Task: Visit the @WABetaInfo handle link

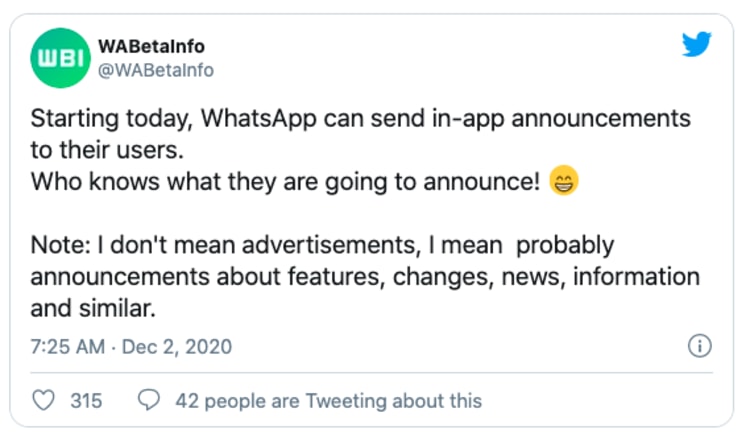Action: [x=154, y=70]
